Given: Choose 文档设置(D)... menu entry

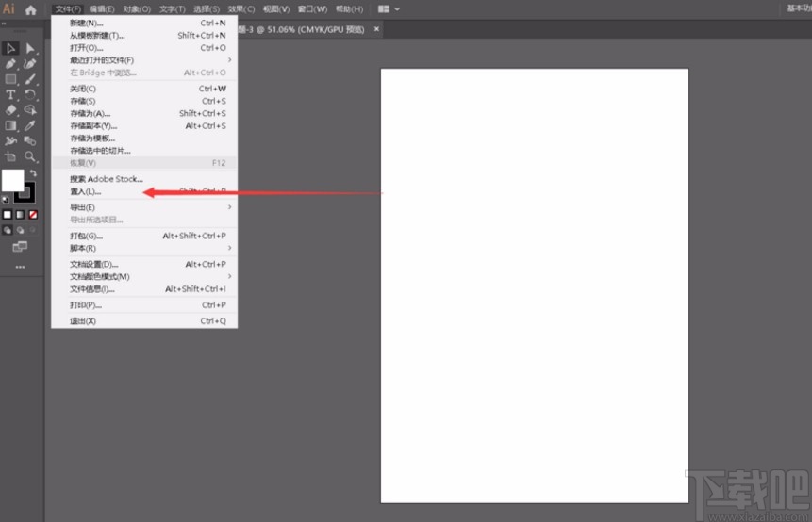Looking at the screenshot, I should 144,264.
